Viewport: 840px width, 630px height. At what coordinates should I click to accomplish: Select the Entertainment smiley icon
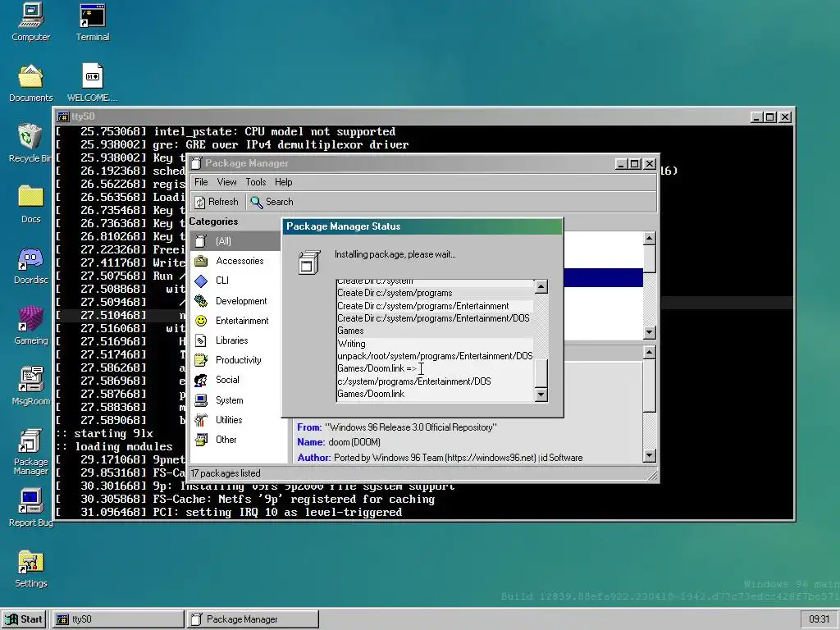201,321
